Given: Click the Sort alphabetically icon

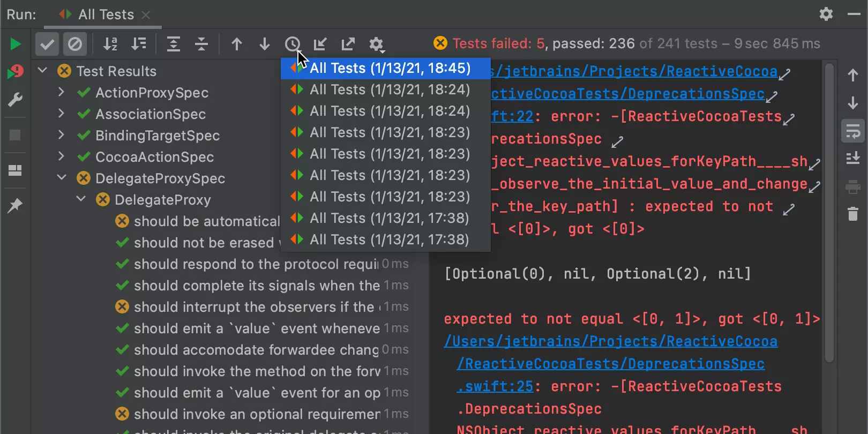Looking at the screenshot, I should coord(110,44).
